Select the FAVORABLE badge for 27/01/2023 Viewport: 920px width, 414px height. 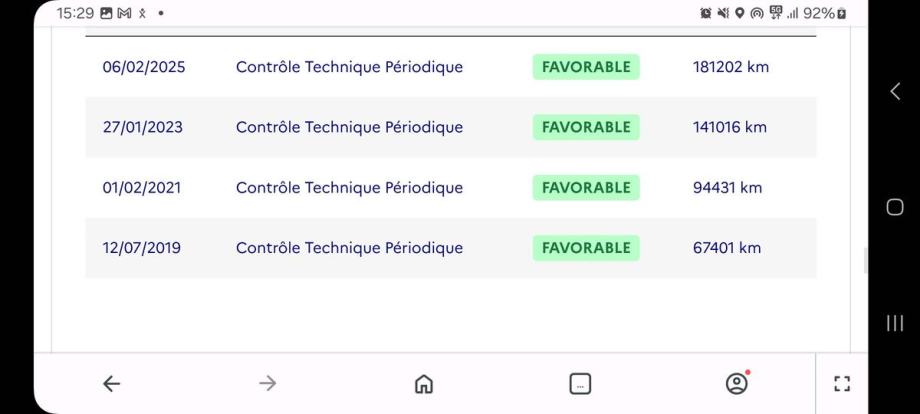point(586,127)
